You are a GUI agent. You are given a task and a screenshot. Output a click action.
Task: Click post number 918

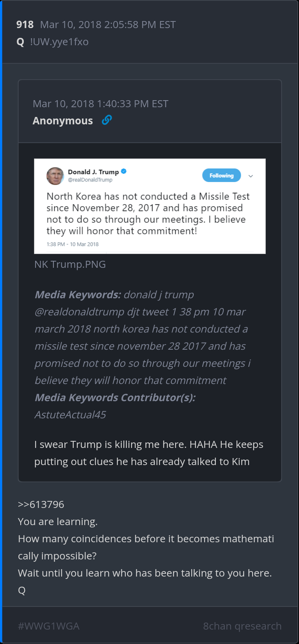25,25
